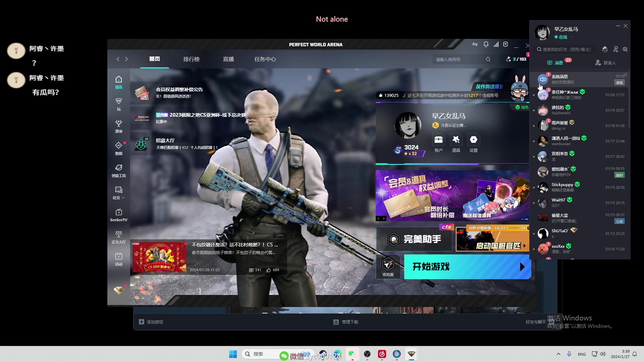Open the chat with Wait97
This screenshot has width=644, height=362.
(x=579, y=202)
